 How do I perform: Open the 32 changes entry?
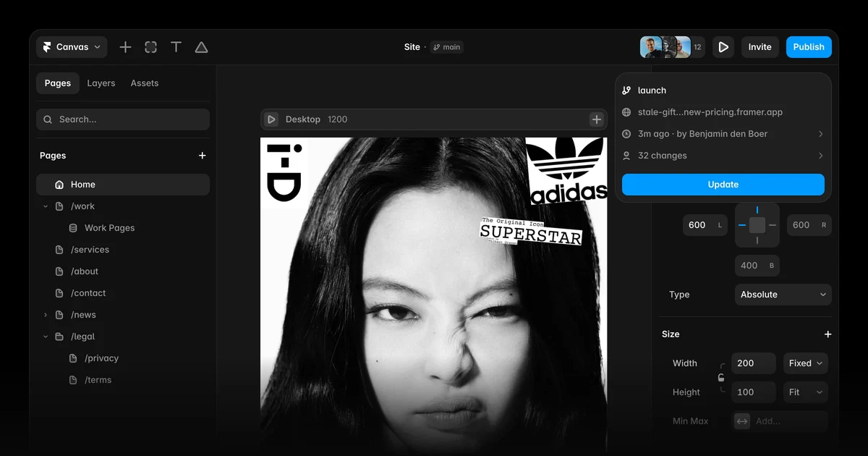click(x=723, y=156)
